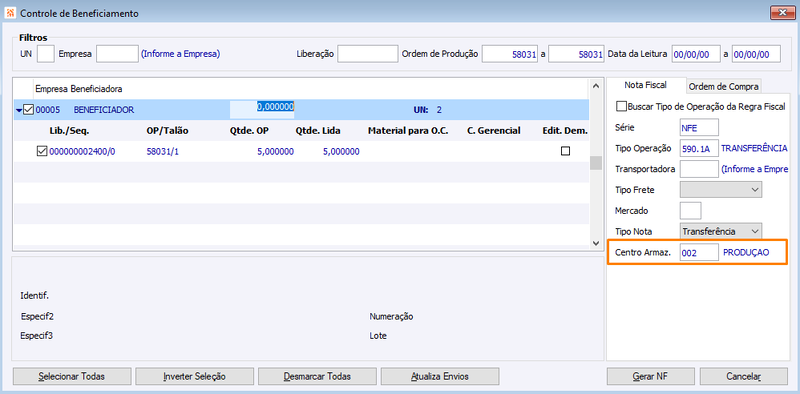Click the Tipo Operação field 590.1A

coord(699,148)
